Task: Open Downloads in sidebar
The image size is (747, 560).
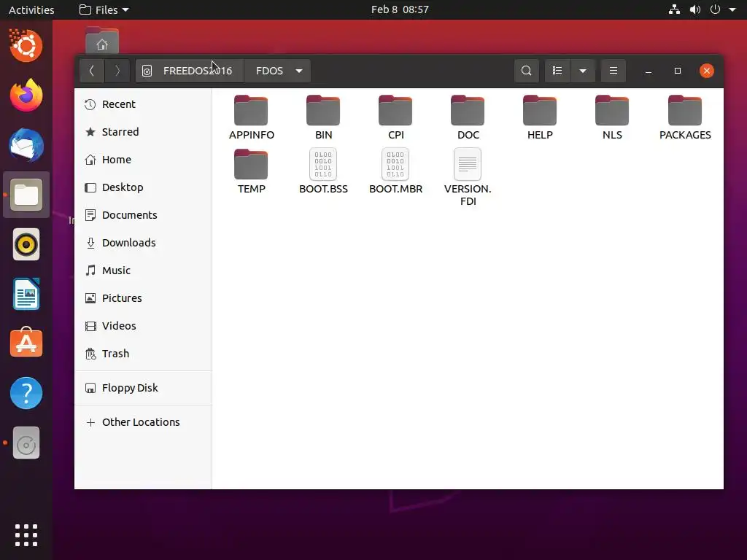Action: tap(143, 243)
